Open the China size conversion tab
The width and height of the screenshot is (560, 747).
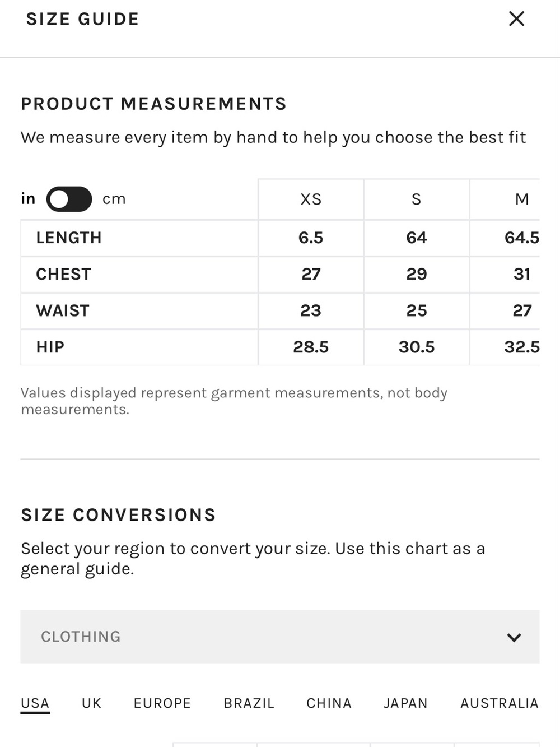pyautogui.click(x=329, y=703)
